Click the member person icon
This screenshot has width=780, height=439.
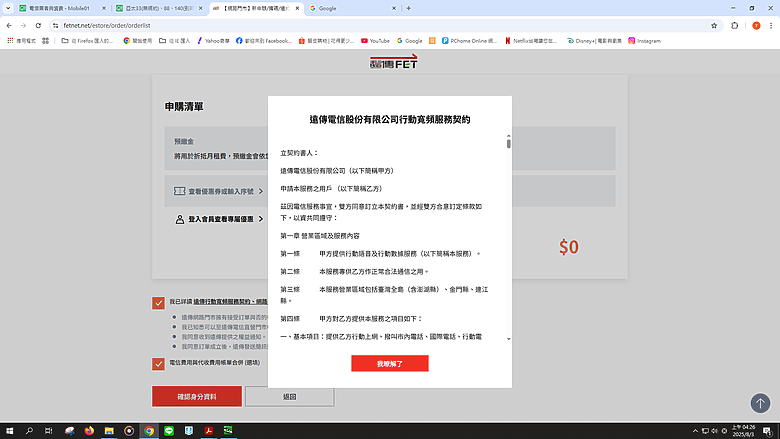click(180, 219)
